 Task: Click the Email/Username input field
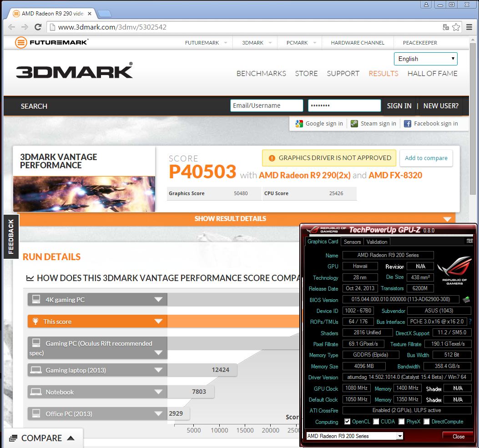pos(267,106)
